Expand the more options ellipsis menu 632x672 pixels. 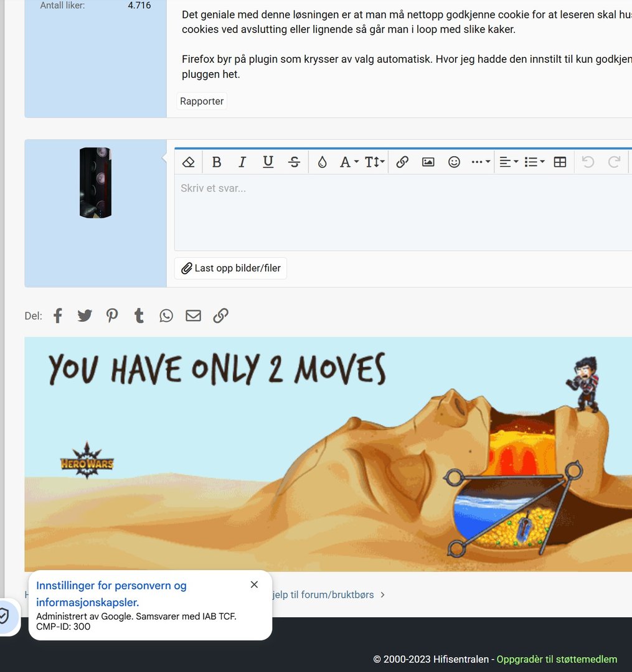pyautogui.click(x=480, y=162)
